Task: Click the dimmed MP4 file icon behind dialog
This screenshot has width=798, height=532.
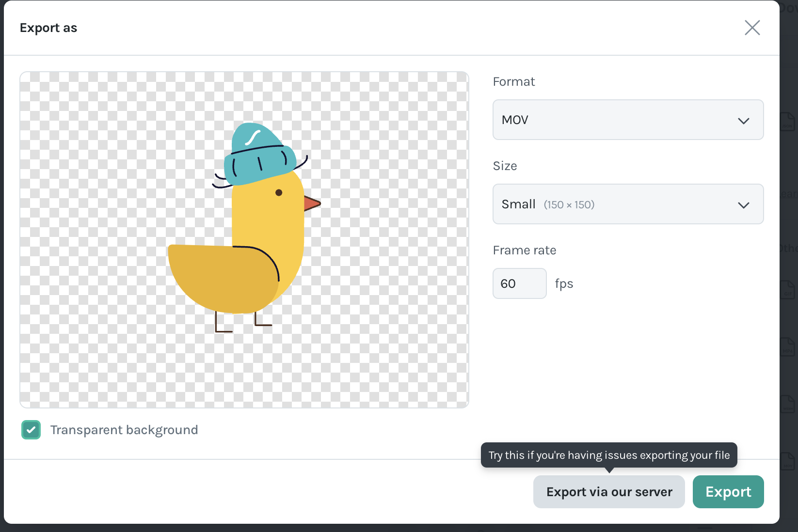Action: (x=788, y=347)
